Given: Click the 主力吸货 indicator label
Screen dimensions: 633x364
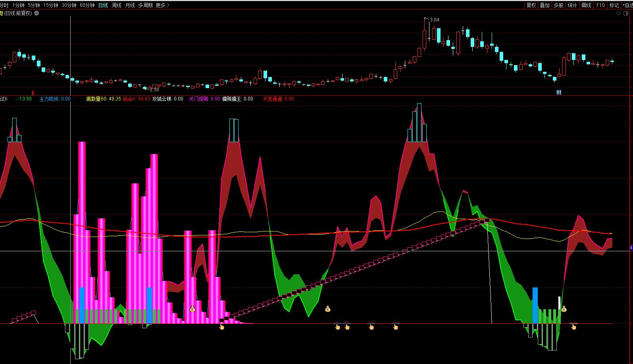Looking at the screenshot, I should tap(49, 99).
